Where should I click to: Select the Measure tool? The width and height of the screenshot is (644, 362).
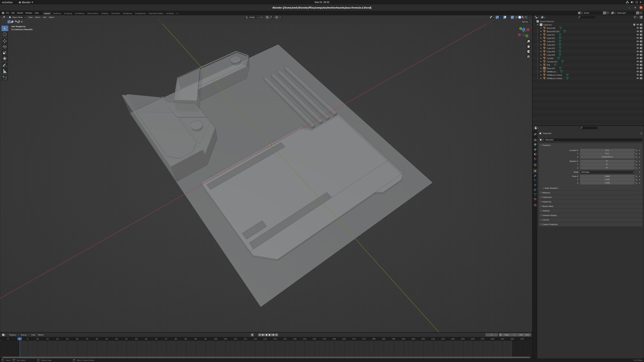click(5, 71)
